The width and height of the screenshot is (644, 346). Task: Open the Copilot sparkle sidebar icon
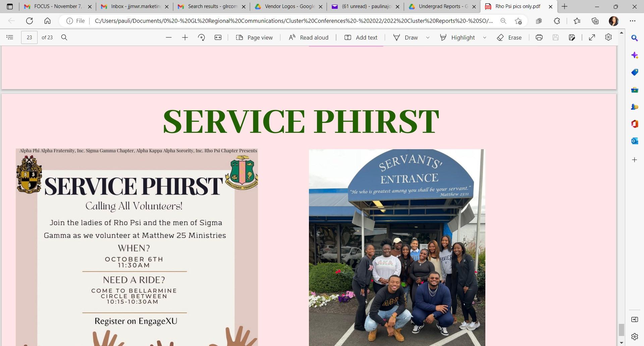click(x=635, y=55)
